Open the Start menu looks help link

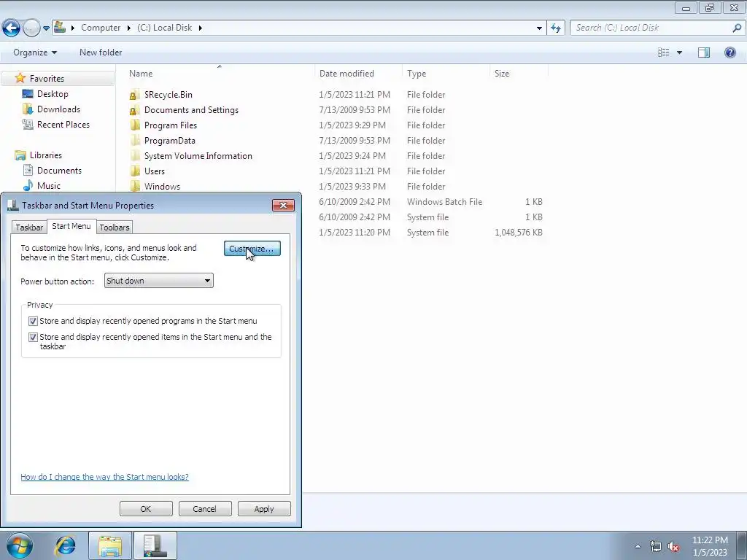coord(104,477)
